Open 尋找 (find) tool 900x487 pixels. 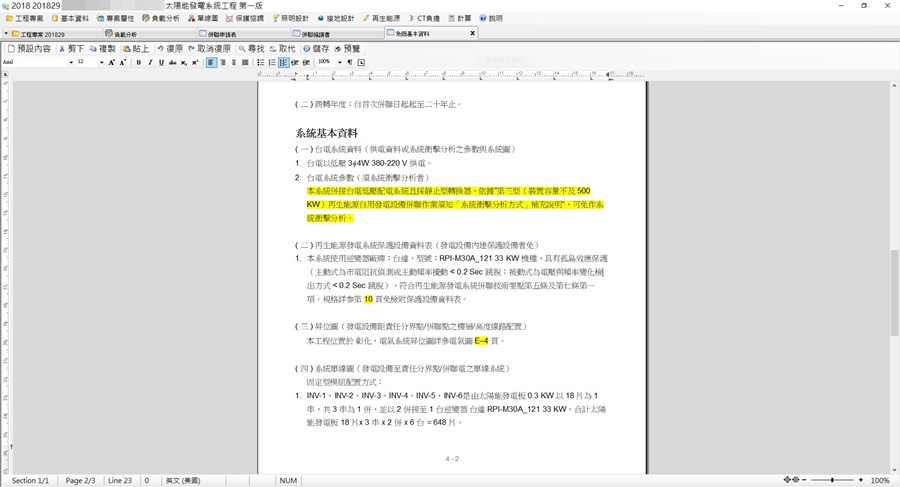[252, 49]
